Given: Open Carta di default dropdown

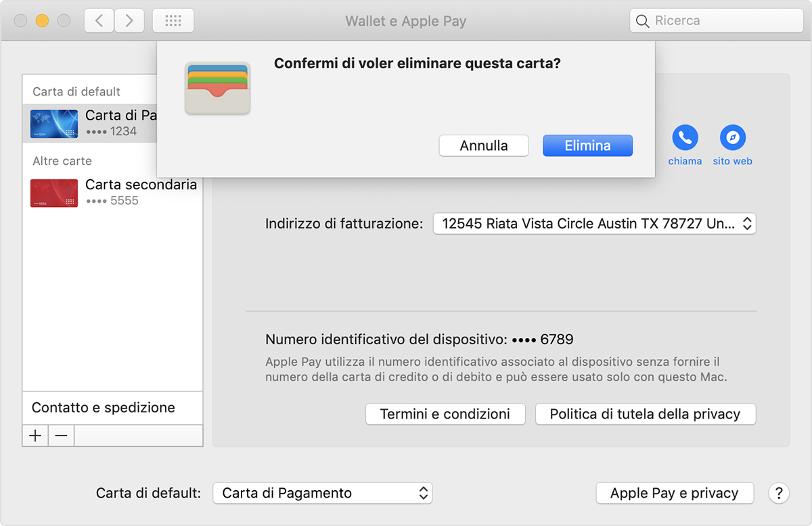Looking at the screenshot, I should [322, 493].
